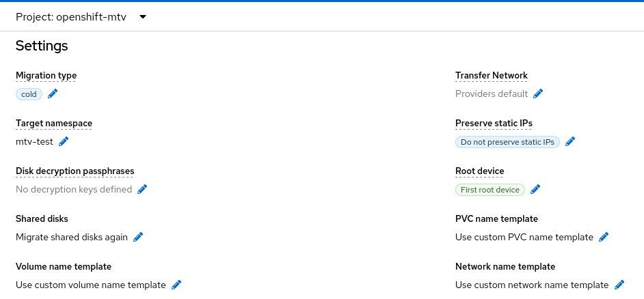Click the cold migration type badge
The height and width of the screenshot is (299, 644).
coord(29,94)
